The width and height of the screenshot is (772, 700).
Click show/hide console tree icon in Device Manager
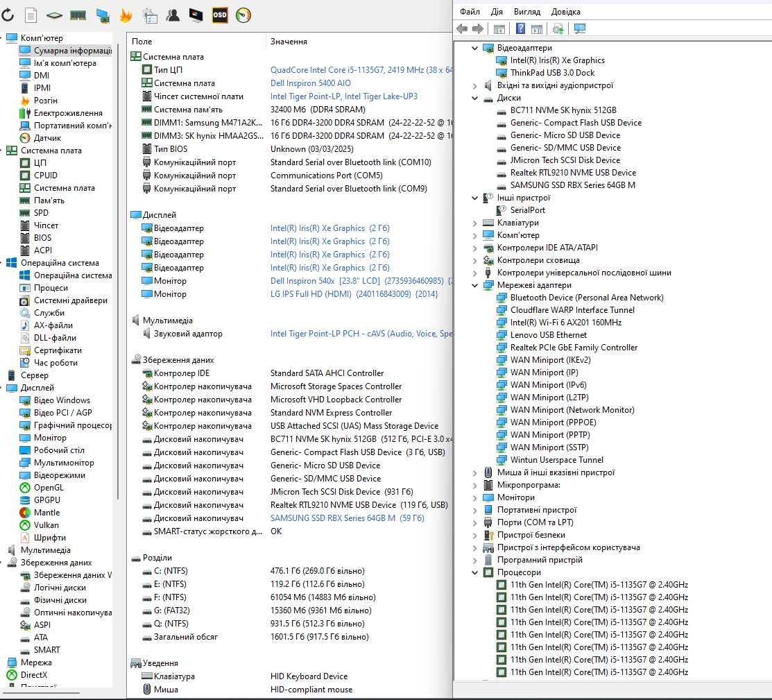(x=499, y=29)
